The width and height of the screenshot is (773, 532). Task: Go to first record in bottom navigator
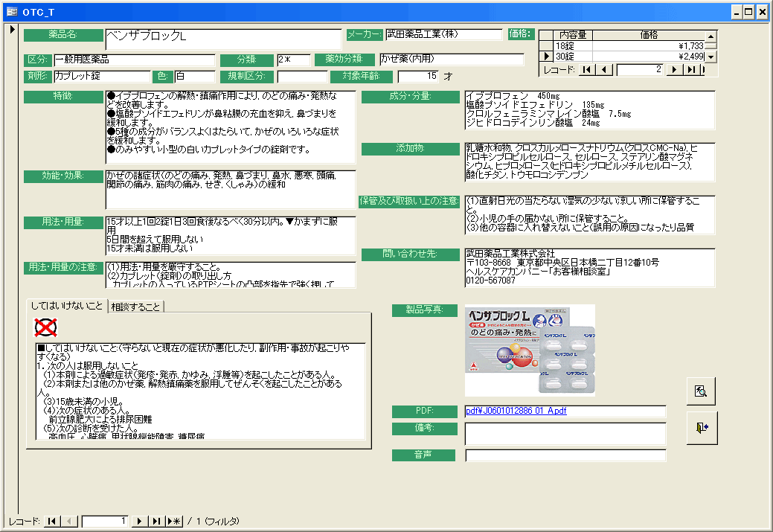52,521
